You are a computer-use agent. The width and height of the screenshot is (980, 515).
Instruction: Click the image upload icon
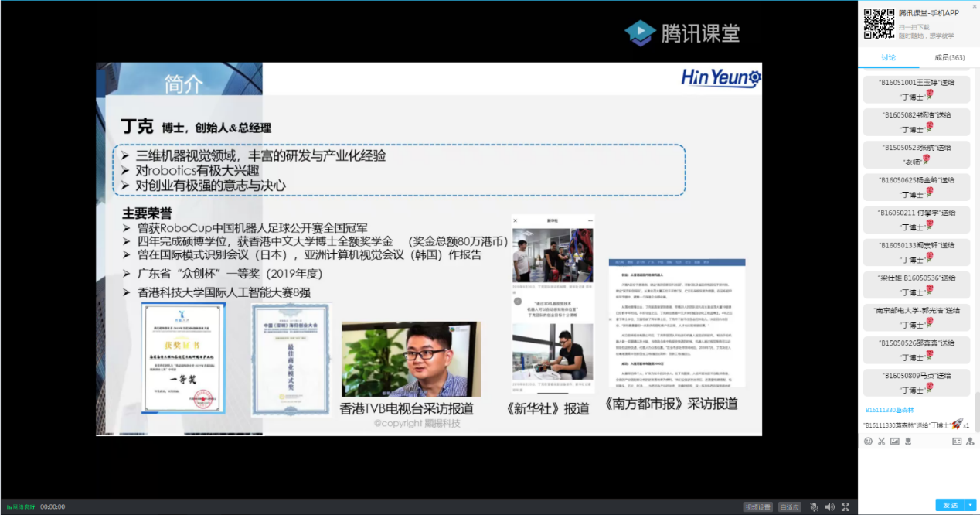click(894, 441)
